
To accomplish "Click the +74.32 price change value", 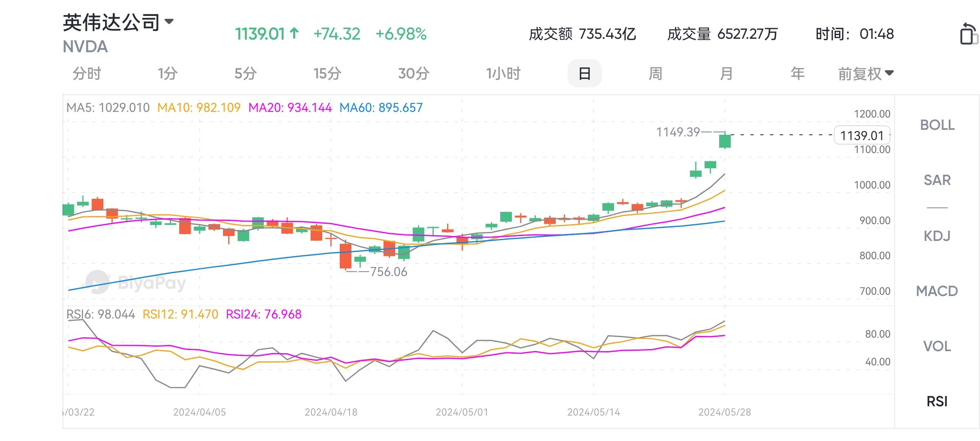I will [337, 34].
